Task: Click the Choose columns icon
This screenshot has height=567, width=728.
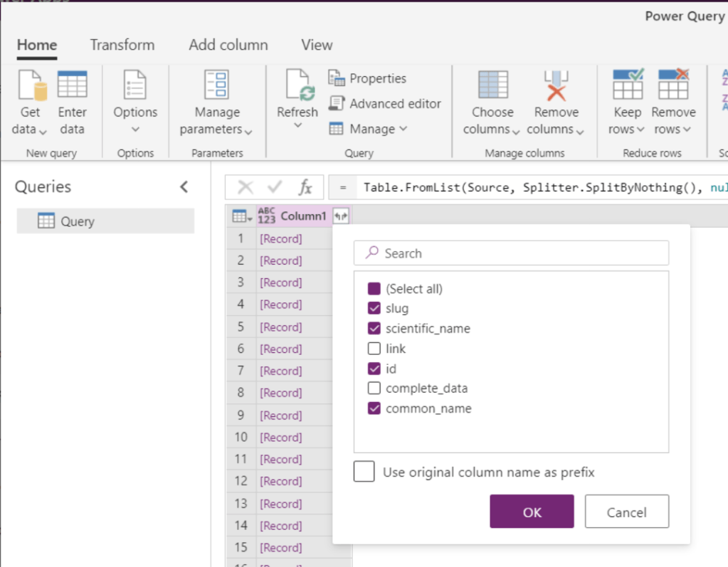Action: coord(492,85)
